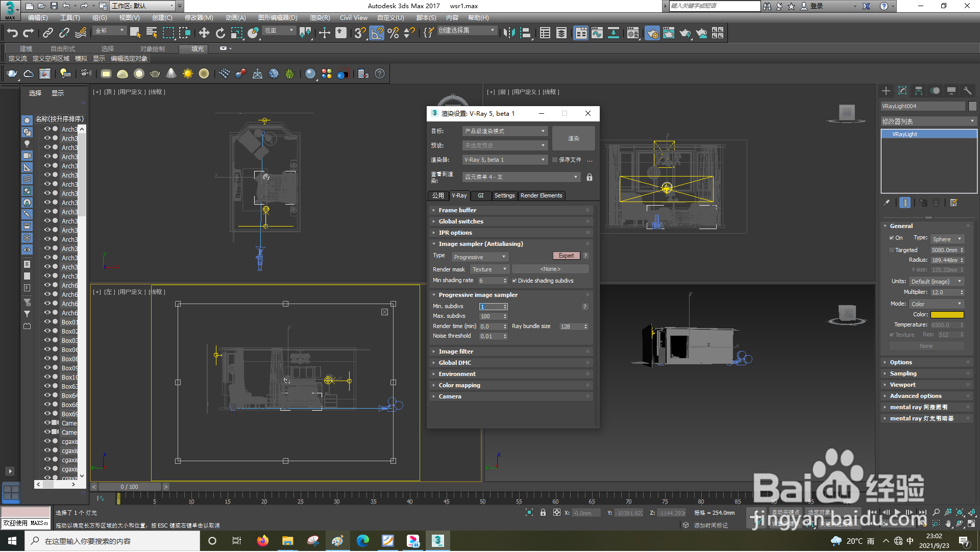Screen dimensions: 980x552
Task: Click the Select by Name icon
Action: pyautogui.click(x=152, y=33)
